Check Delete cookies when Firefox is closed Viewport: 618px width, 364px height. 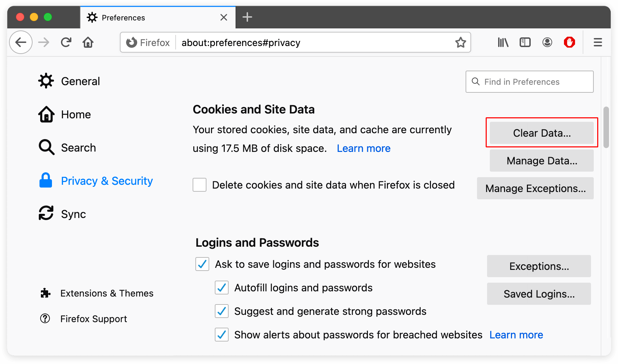(x=200, y=185)
